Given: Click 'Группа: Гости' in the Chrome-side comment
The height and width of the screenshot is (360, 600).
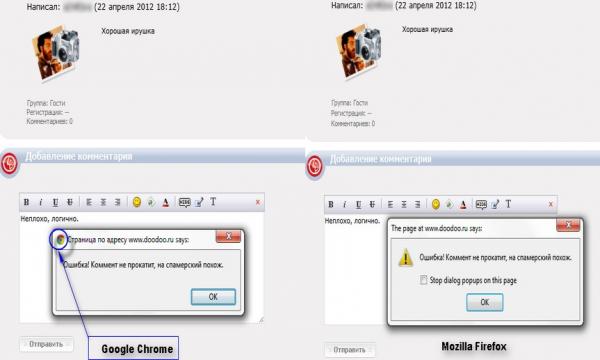Looking at the screenshot, I should tap(46, 103).
